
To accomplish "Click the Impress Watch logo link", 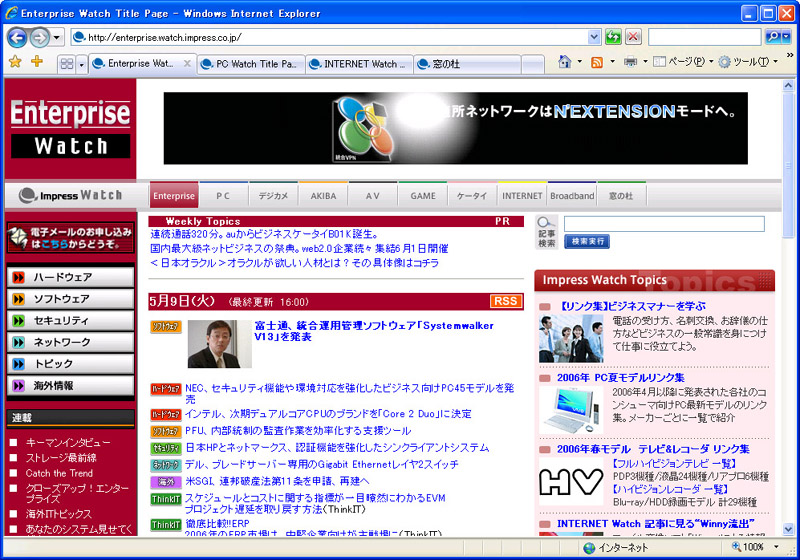I will (70, 195).
